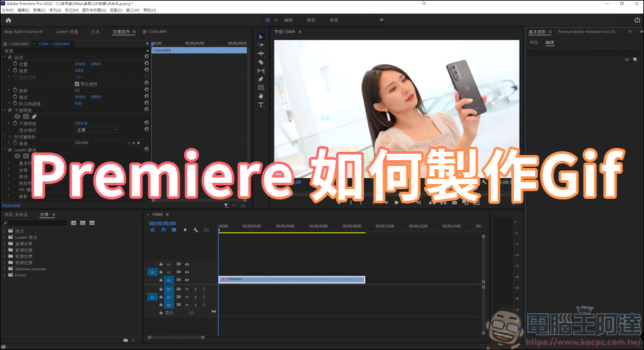
Task: Switch to the 文本 panel tab
Action: pyautogui.click(x=95, y=32)
